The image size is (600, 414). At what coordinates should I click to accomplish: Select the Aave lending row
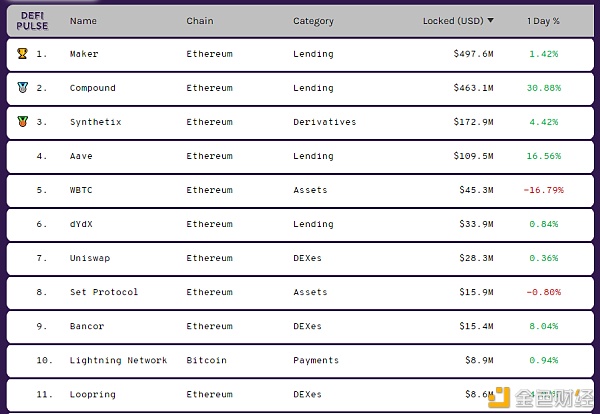[x=300, y=156]
